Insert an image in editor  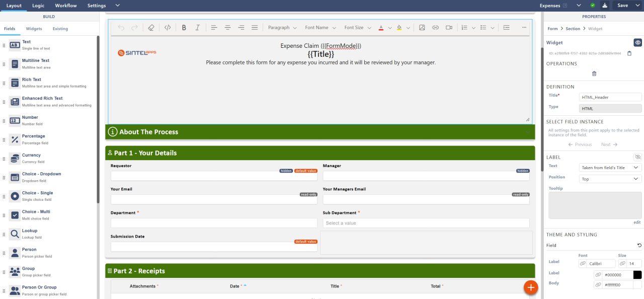point(422,28)
